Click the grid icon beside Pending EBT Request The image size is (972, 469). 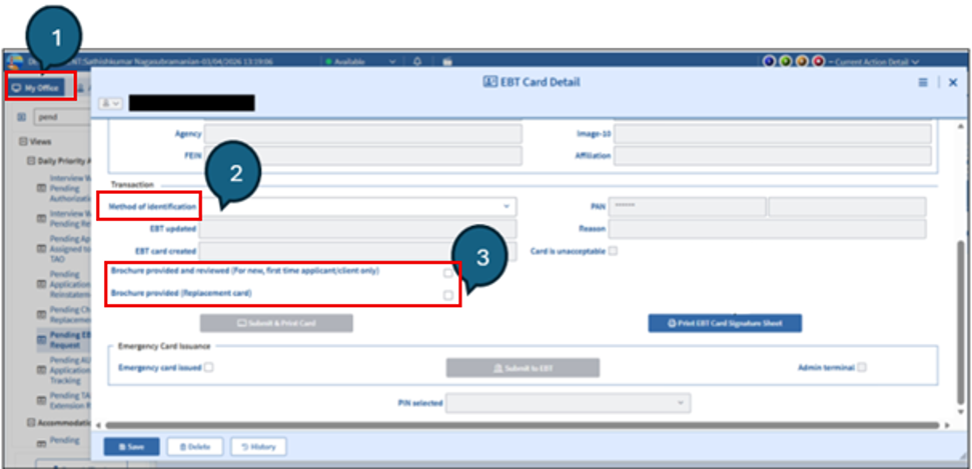tap(42, 340)
